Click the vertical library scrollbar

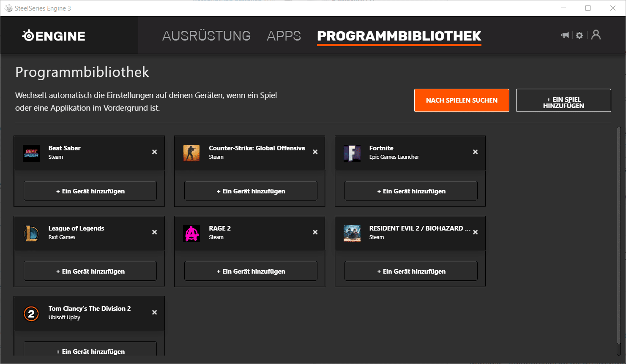tap(618, 241)
